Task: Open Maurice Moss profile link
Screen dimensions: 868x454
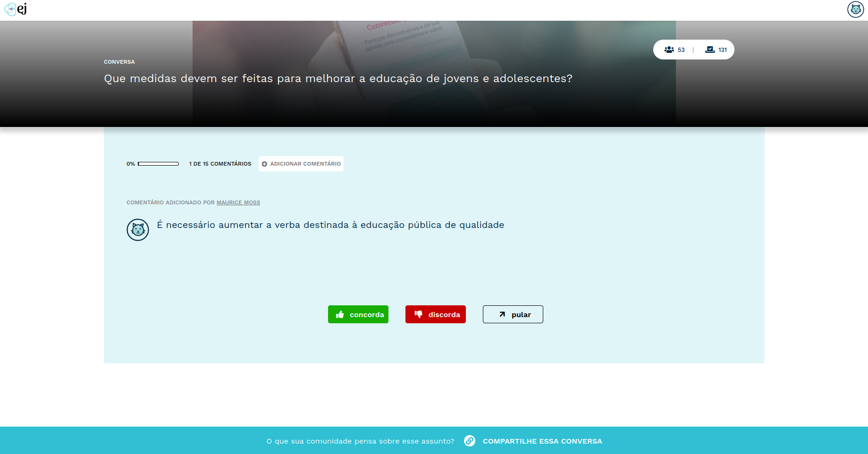Action: [238, 202]
